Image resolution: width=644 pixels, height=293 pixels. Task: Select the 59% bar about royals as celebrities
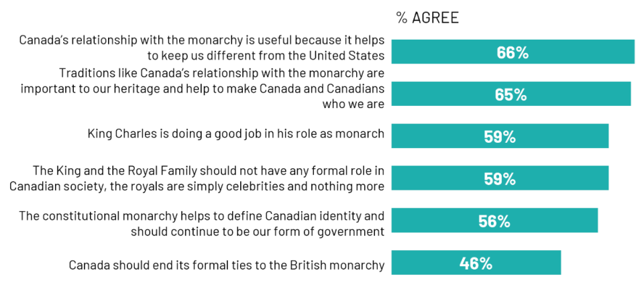click(500, 178)
